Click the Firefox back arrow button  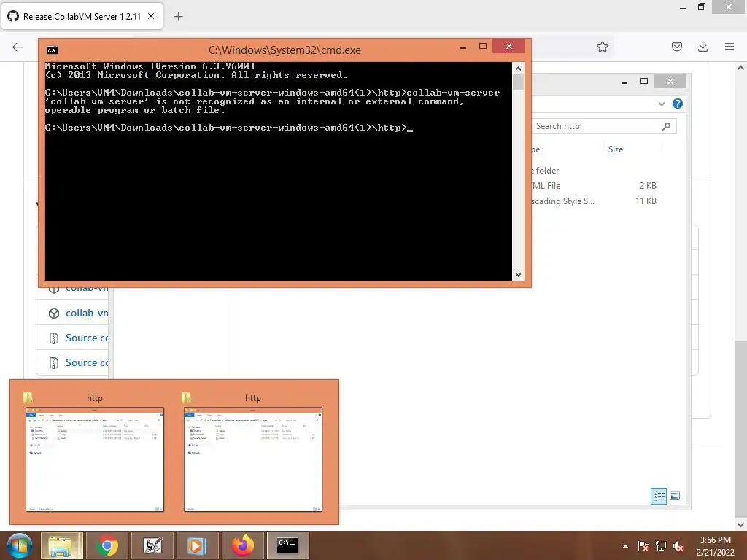click(x=18, y=47)
